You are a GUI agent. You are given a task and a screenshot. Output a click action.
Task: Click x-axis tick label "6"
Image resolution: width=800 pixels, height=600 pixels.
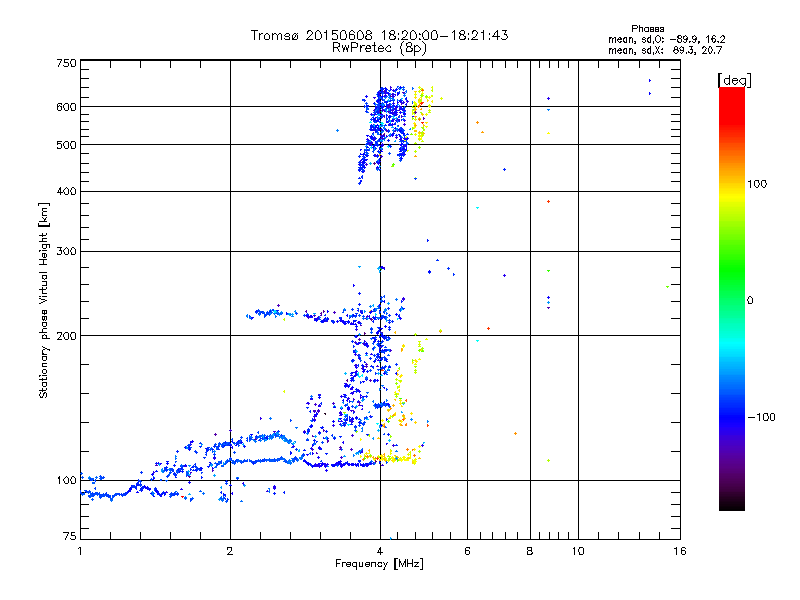(467, 551)
